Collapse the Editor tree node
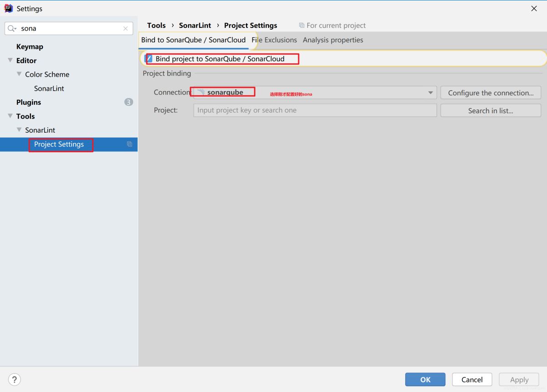Viewport: 547px width, 392px height. pos(10,60)
